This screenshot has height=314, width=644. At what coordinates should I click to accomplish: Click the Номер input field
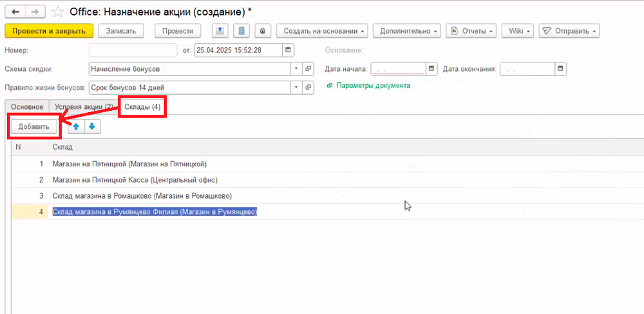pyautogui.click(x=133, y=50)
